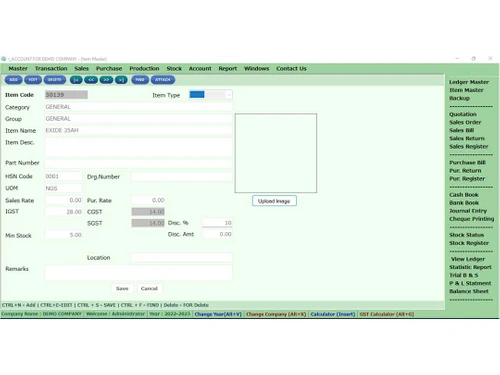Open Bank Book from side panel
This screenshot has height=375, width=500.
tap(464, 203)
